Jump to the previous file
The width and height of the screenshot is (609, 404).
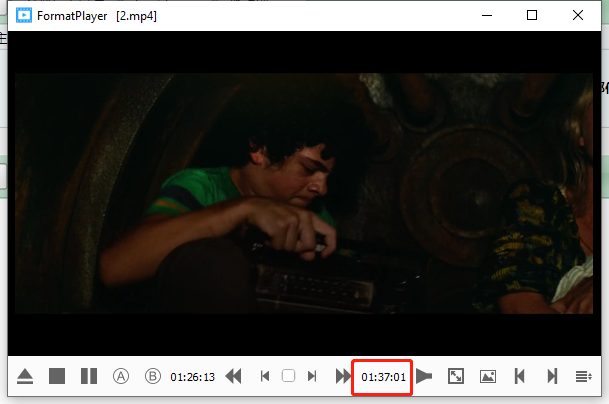pos(520,376)
